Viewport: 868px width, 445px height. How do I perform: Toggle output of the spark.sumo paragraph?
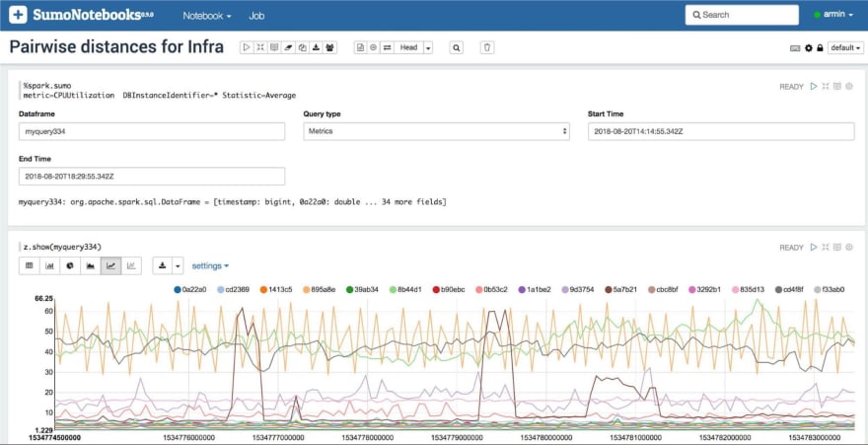[x=837, y=87]
